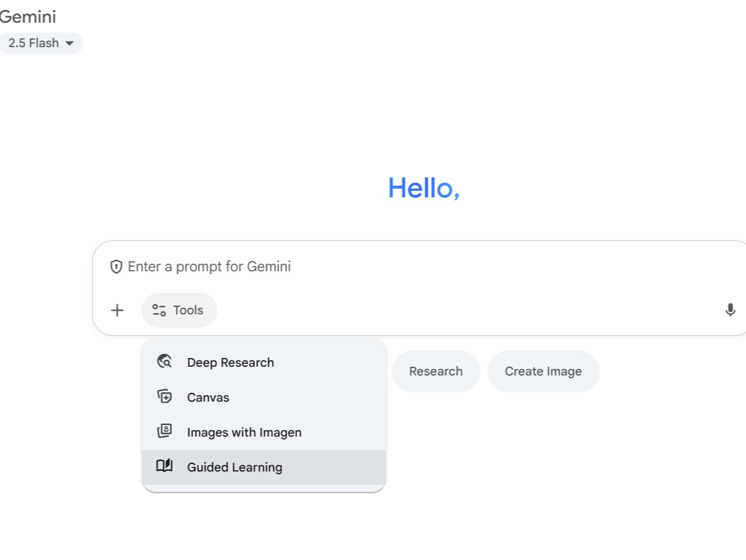Select Guided Learning from the menu
Viewport: 746px width, 560px height.
(234, 467)
